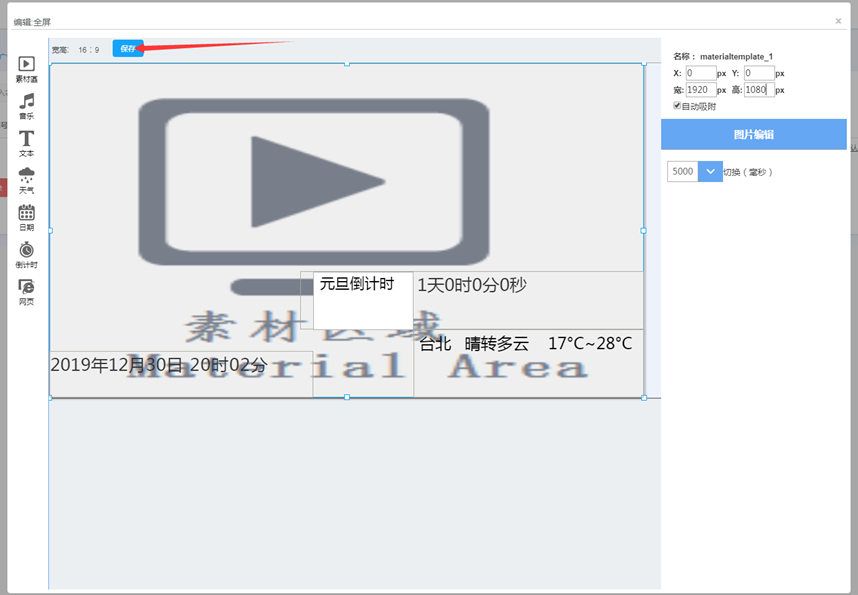Click the blue 保存 save button
This screenshot has width=858, height=595.
pos(128,48)
